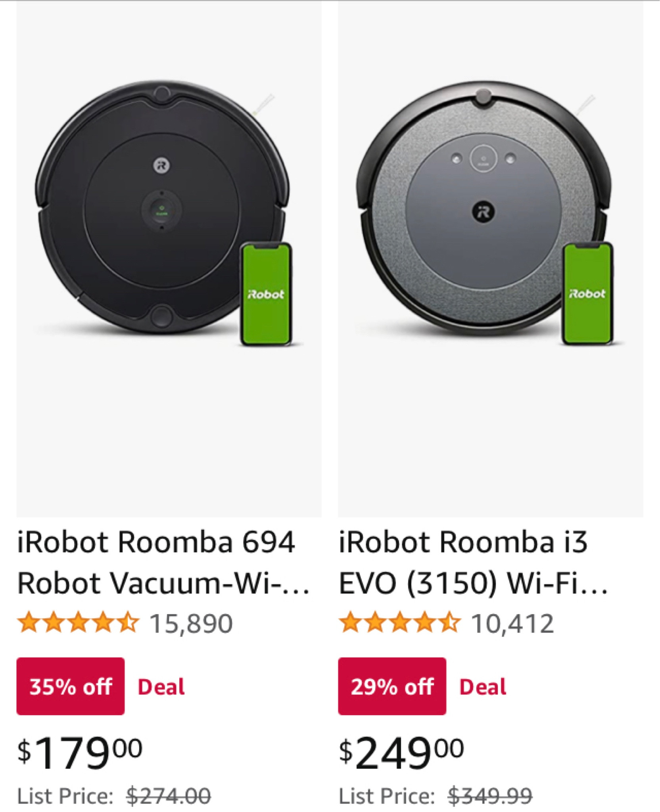This screenshot has width=660, height=812.
Task: Click the iRobot logo on the grey Roomba i3
Action: tap(483, 212)
